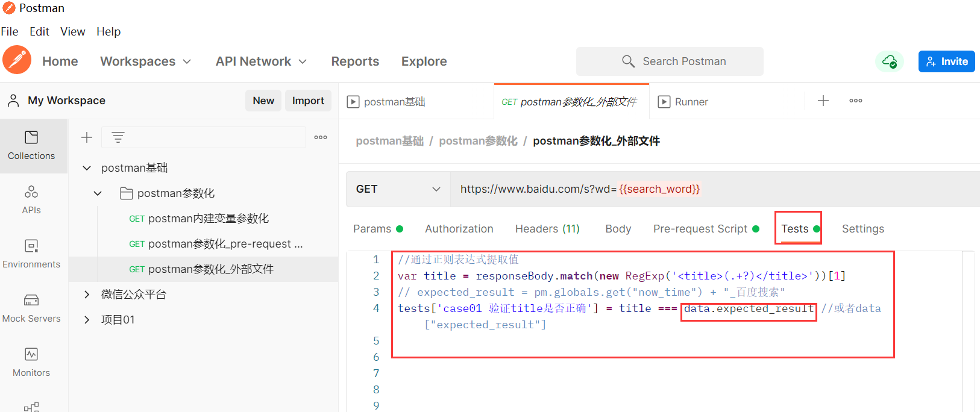The height and width of the screenshot is (412, 980).
Task: Click the Search Postman field
Action: pyautogui.click(x=670, y=61)
